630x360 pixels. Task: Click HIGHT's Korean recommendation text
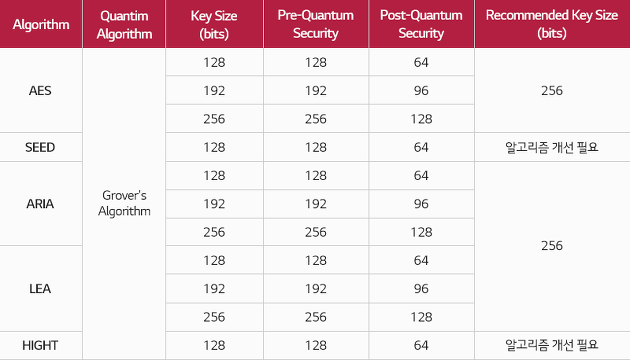click(x=552, y=345)
